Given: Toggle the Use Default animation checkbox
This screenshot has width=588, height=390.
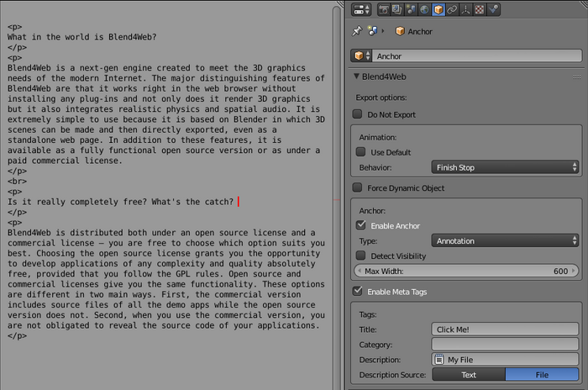Looking at the screenshot, I should 360,151.
